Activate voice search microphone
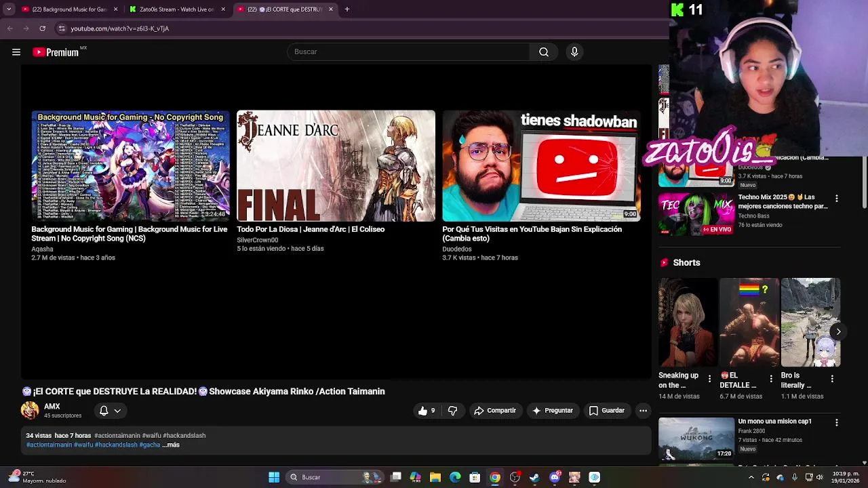This screenshot has width=868, height=488. [x=574, y=52]
